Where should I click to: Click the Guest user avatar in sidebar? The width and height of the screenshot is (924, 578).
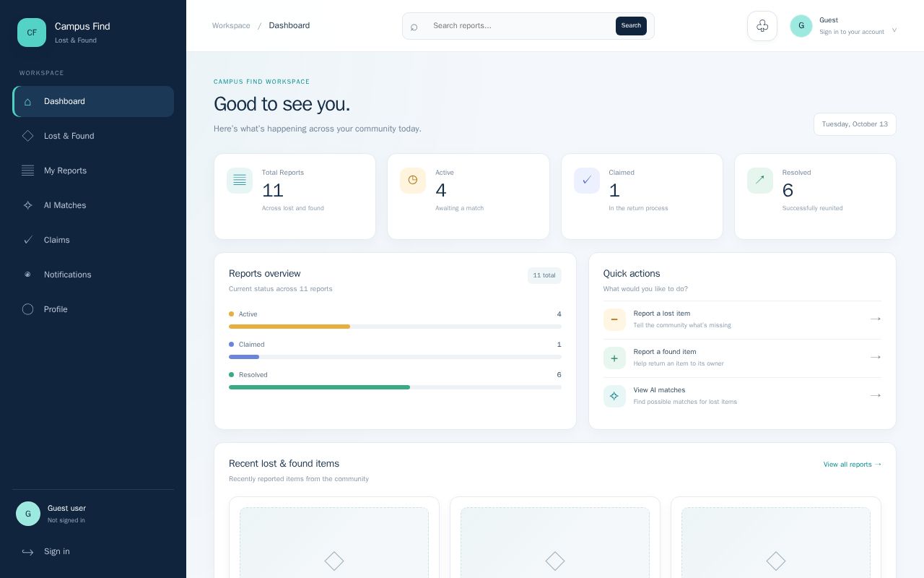28,514
